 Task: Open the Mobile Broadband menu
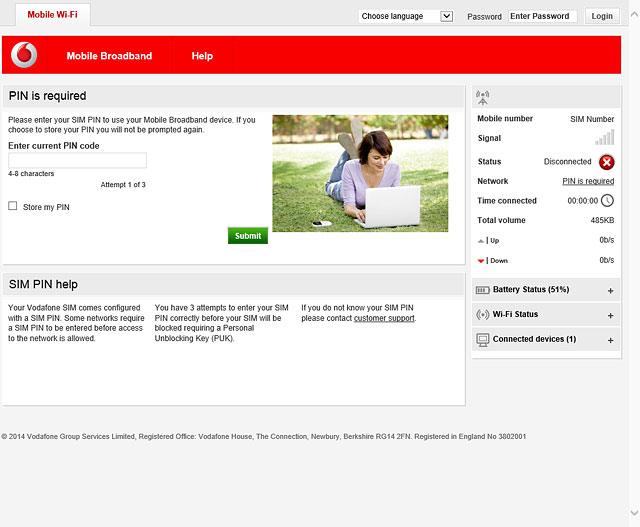click(x=109, y=56)
